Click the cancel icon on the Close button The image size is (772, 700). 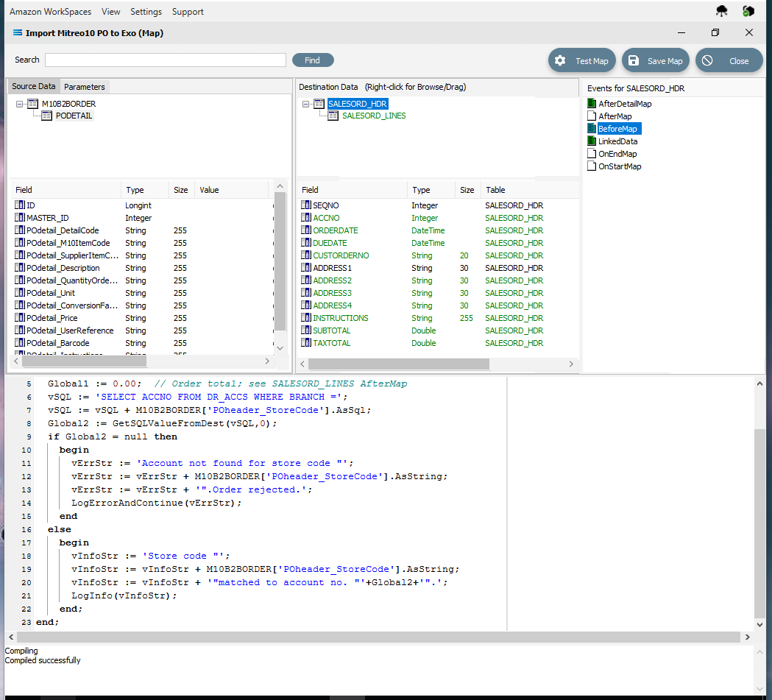point(707,60)
